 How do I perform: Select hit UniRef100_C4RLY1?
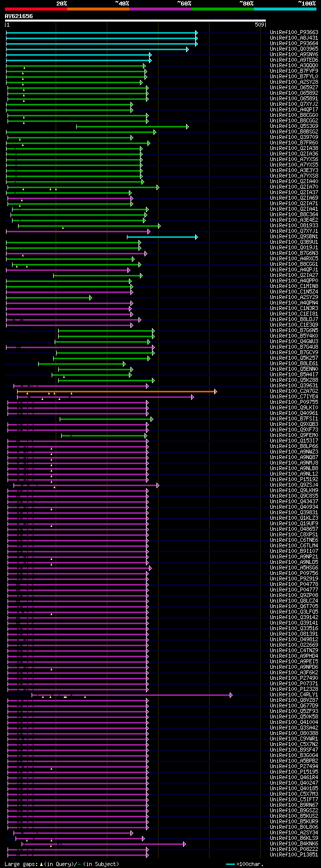tap(294, 695)
